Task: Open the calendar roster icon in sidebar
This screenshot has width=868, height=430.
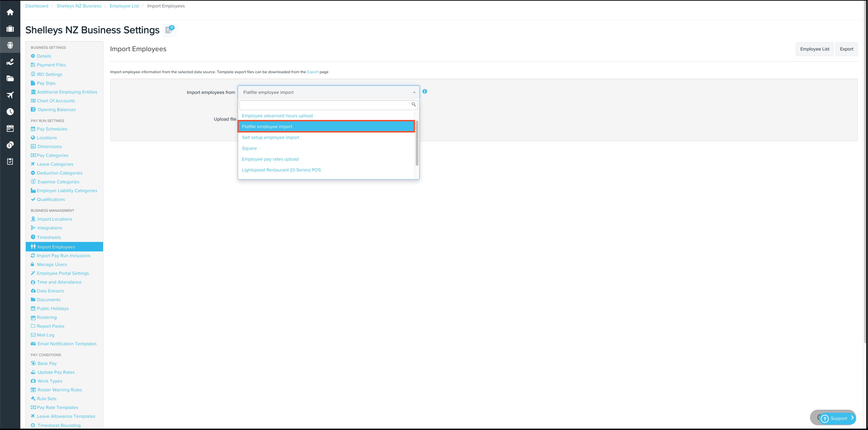Action: [10, 128]
